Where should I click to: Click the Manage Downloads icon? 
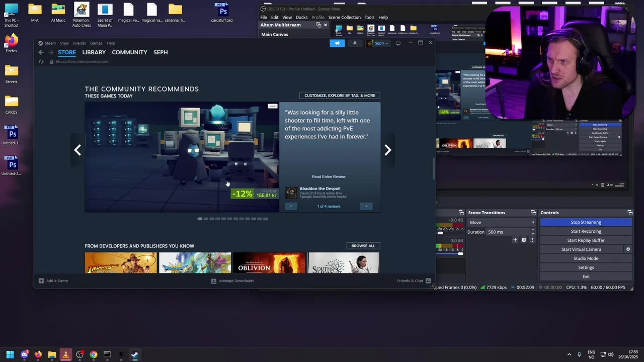tap(214, 281)
